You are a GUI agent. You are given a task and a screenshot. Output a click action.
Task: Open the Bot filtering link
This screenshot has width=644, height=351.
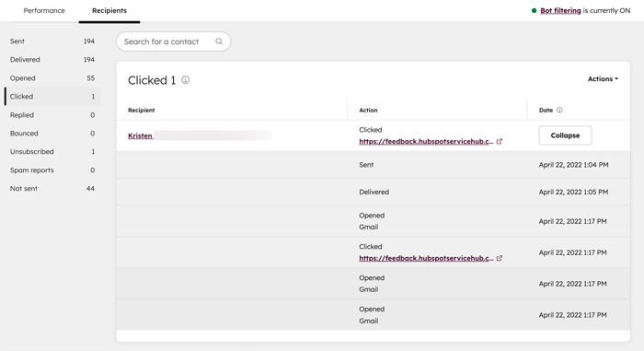pos(560,11)
